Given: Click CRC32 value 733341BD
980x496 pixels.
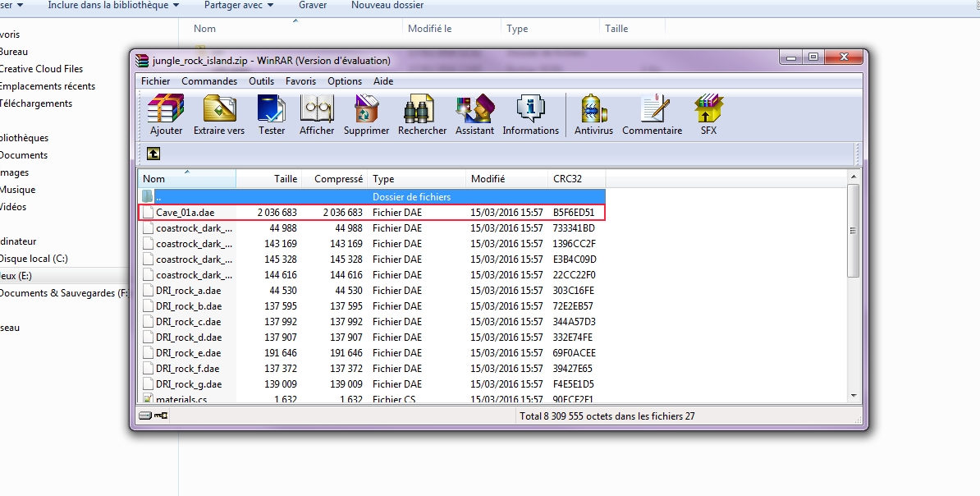Looking at the screenshot, I should pos(574,227).
